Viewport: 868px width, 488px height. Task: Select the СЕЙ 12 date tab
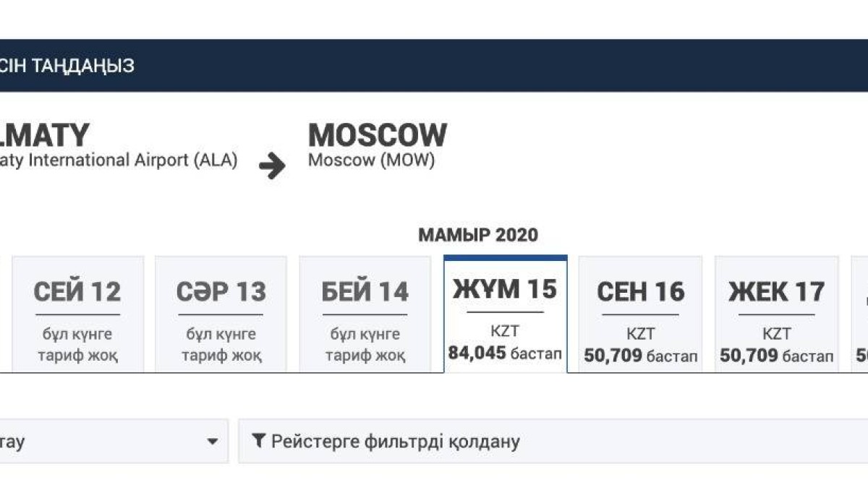[x=77, y=314]
